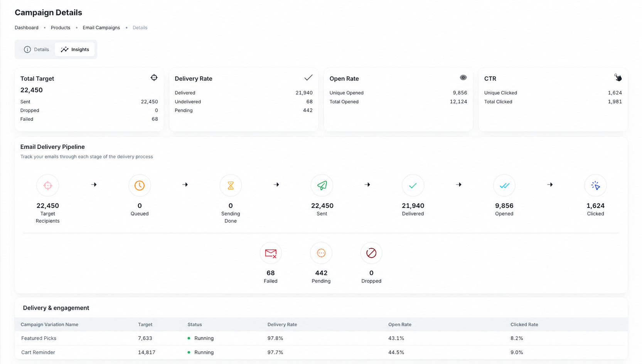
Task: Click the Total Target crosshair icon
Action: [154, 78]
